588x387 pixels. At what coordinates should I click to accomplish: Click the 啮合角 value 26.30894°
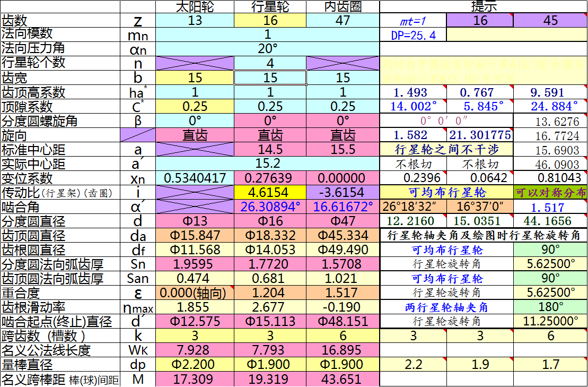[270, 207]
